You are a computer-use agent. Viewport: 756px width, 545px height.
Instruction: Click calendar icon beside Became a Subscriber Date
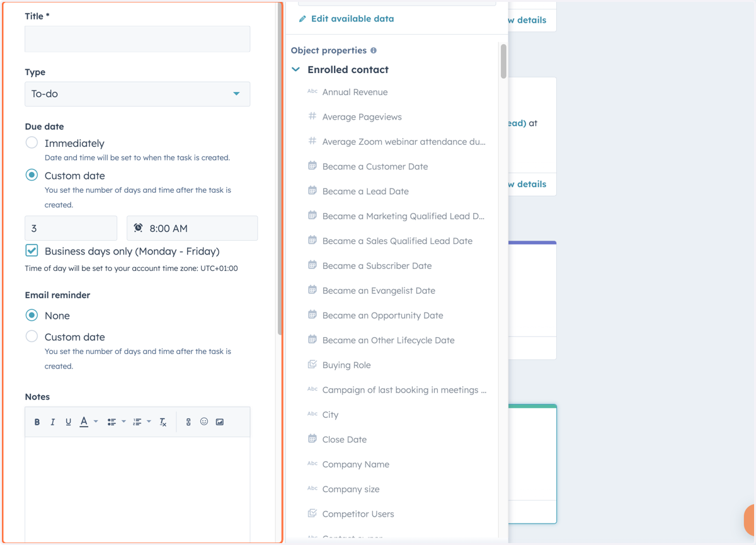coord(312,265)
